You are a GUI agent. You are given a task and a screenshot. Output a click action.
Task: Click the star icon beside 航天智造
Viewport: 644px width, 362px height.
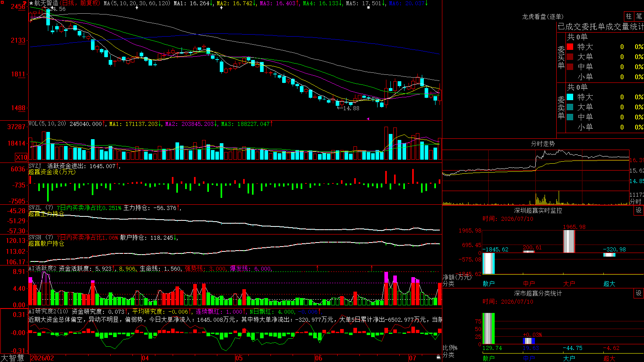click(x=31, y=3)
